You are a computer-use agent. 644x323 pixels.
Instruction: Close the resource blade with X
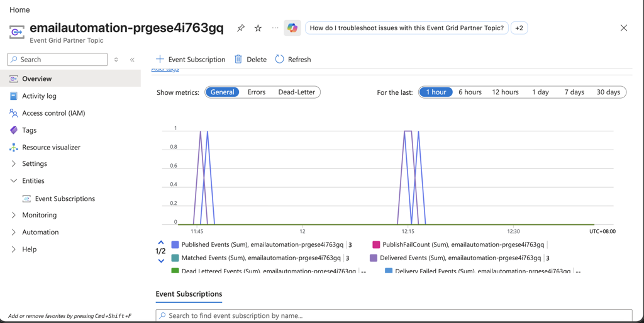(623, 28)
